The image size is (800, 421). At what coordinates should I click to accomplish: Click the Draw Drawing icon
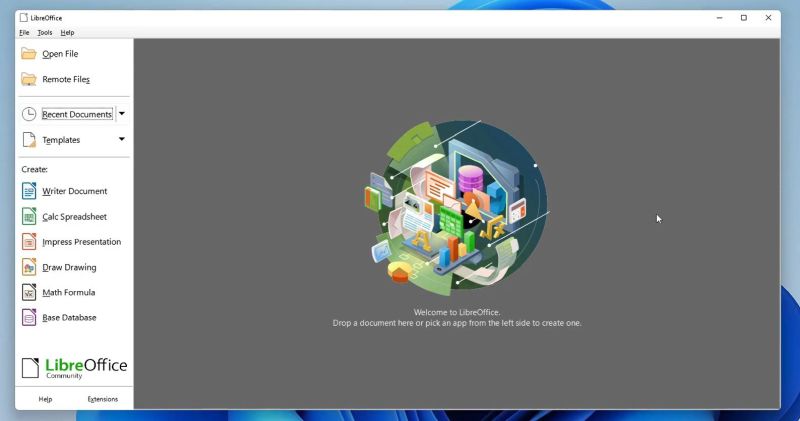click(29, 267)
